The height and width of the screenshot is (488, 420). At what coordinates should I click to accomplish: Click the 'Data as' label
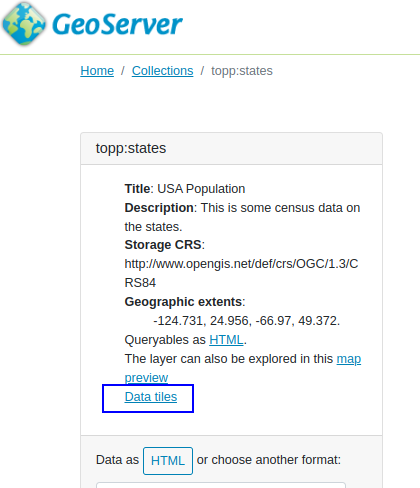tap(117, 460)
